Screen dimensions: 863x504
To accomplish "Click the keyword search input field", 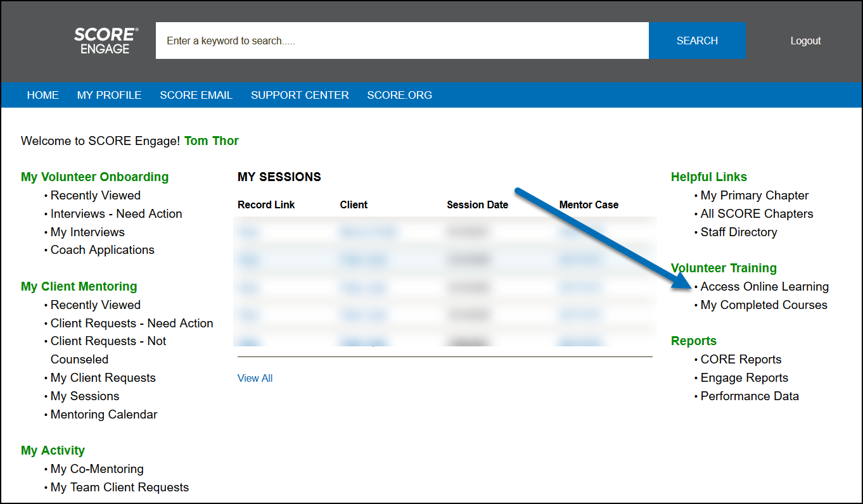I will 402,41.
